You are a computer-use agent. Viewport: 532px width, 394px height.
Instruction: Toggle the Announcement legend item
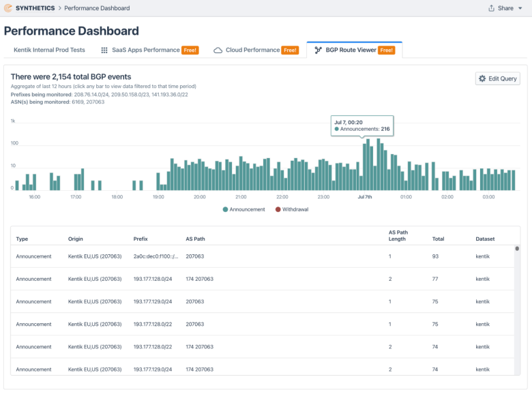pyautogui.click(x=243, y=209)
